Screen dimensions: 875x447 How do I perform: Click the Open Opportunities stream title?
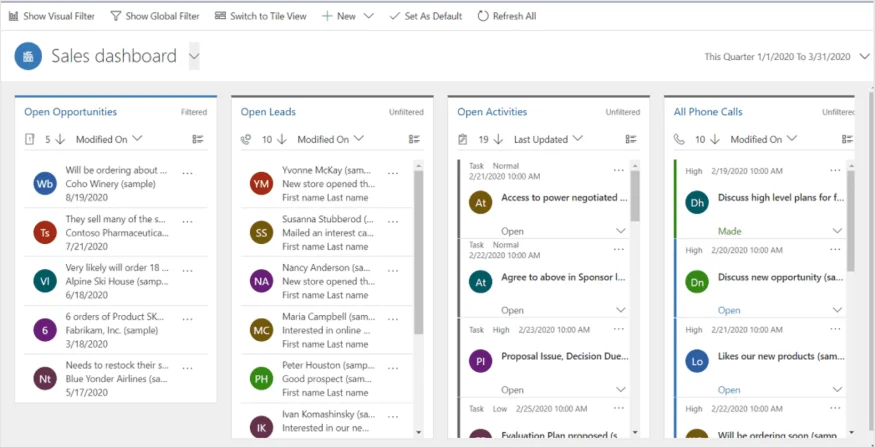pyautogui.click(x=70, y=112)
